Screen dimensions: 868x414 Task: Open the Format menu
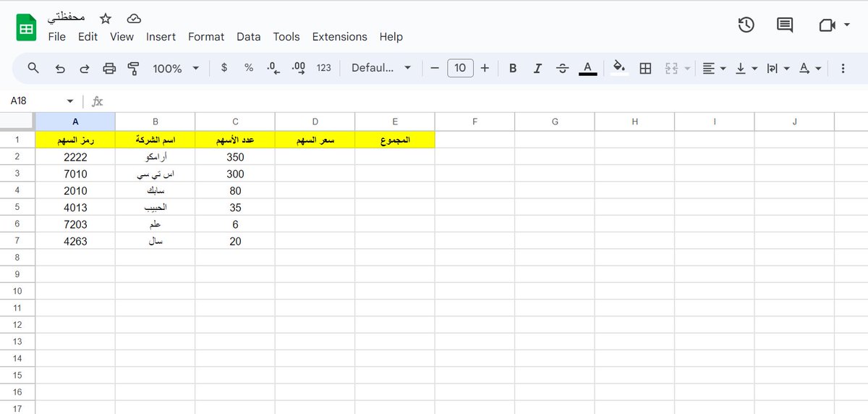pyautogui.click(x=206, y=36)
